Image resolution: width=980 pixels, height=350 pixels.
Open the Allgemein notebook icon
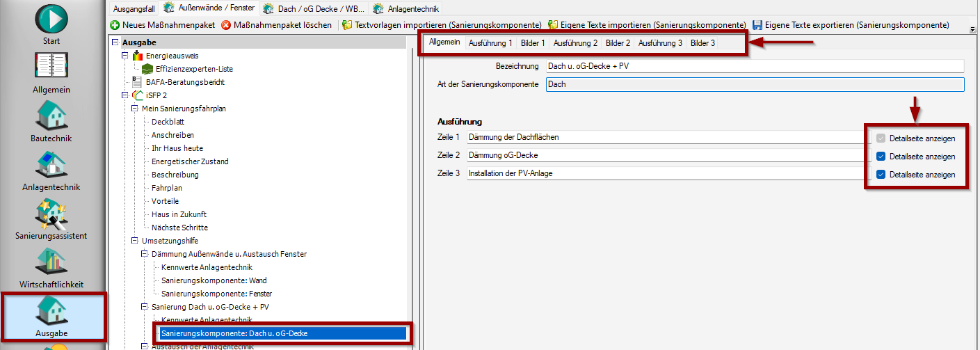(x=51, y=67)
